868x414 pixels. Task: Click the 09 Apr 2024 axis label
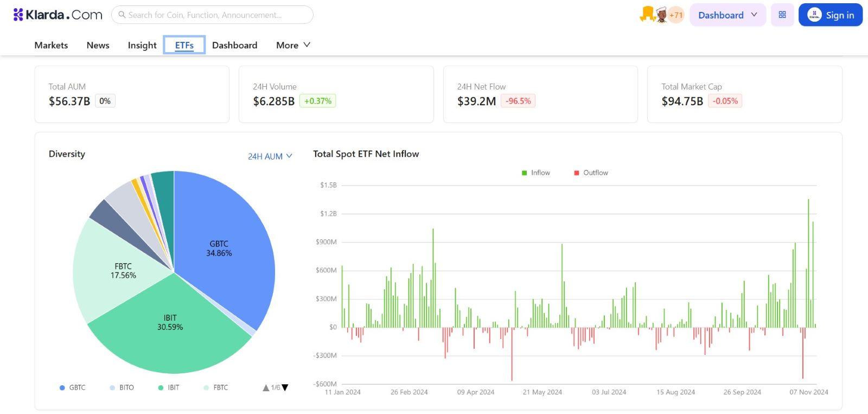(476, 392)
